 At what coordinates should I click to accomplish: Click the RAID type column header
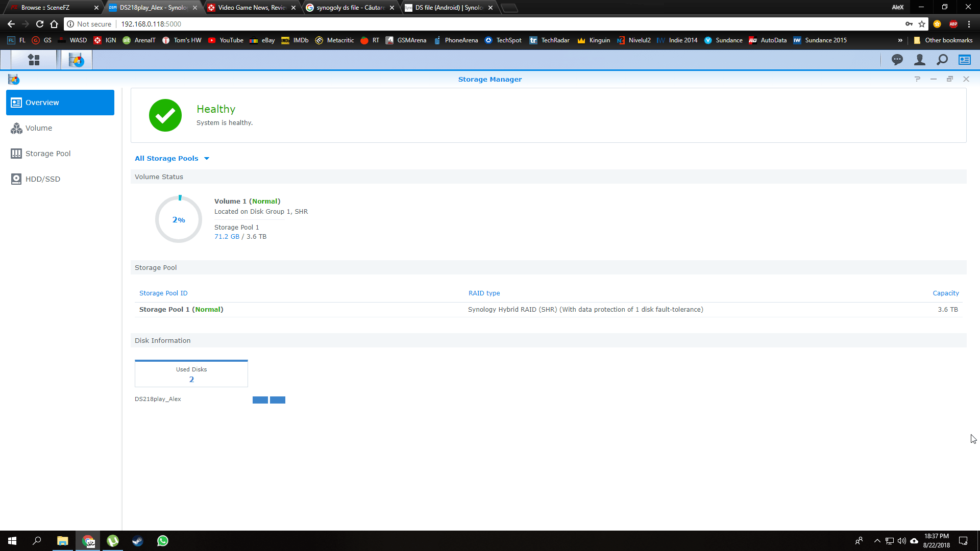[x=484, y=293]
